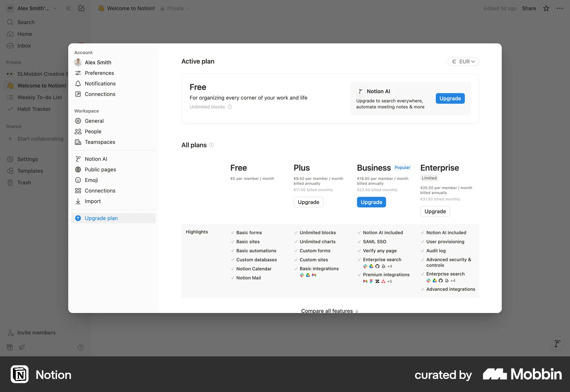Open Public pages settings
570x392 pixels.
[100, 170]
